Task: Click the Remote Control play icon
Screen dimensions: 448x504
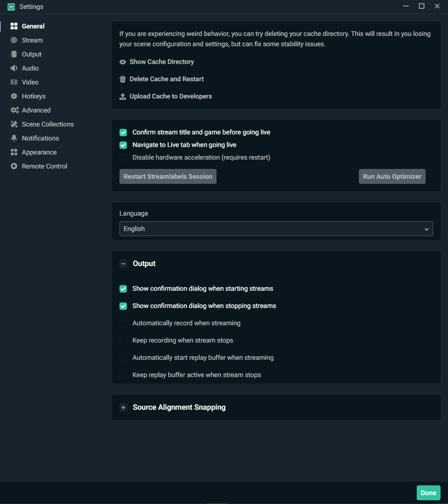Action: pos(14,166)
